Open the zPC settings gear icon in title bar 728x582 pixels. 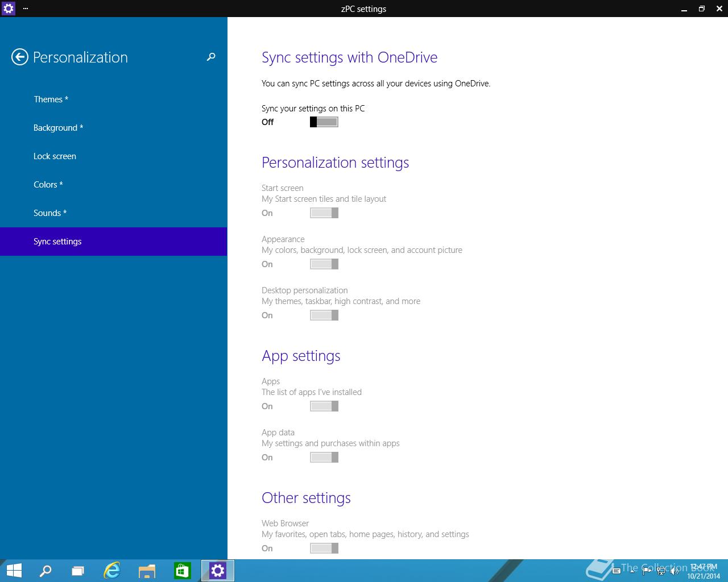pyautogui.click(x=9, y=9)
